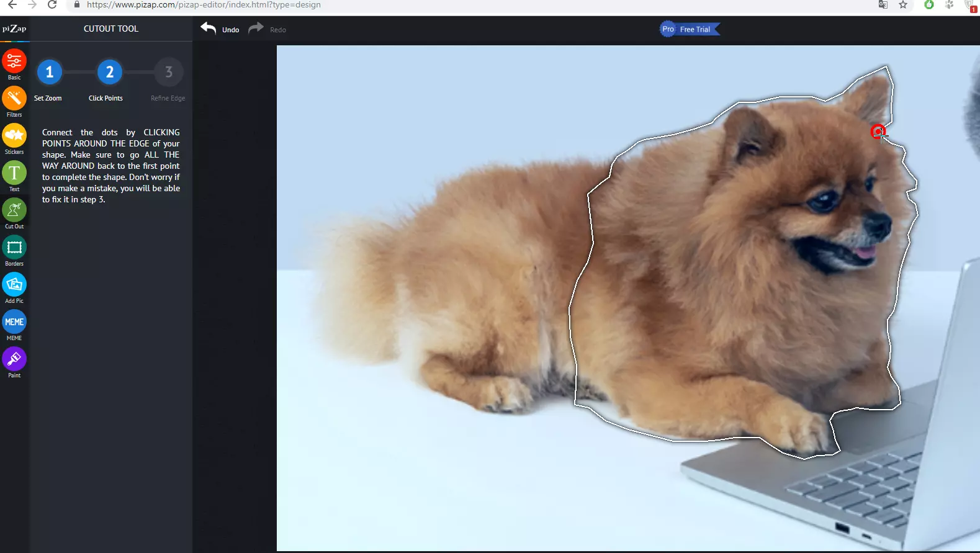Click the red starting point marker on dog's ear
This screenshot has width=980, height=553.
point(878,132)
